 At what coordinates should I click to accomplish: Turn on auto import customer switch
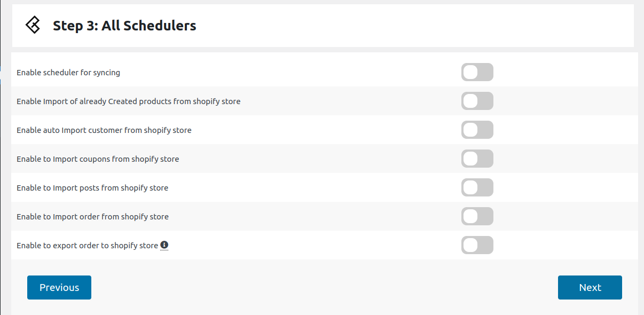(x=477, y=130)
